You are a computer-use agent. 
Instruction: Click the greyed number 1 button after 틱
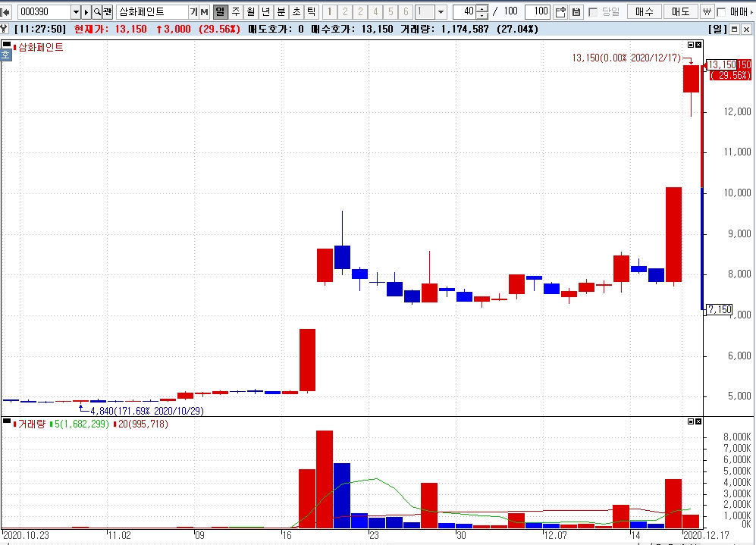tap(330, 11)
